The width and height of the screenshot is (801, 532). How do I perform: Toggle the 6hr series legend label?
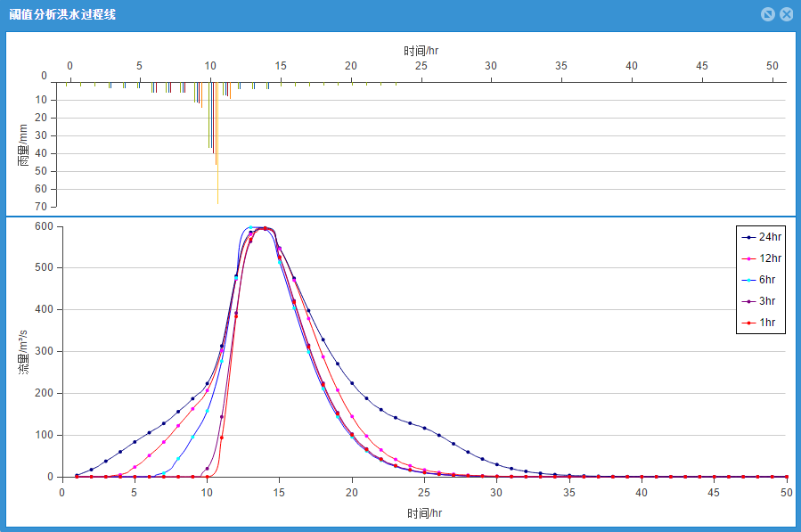click(767, 280)
